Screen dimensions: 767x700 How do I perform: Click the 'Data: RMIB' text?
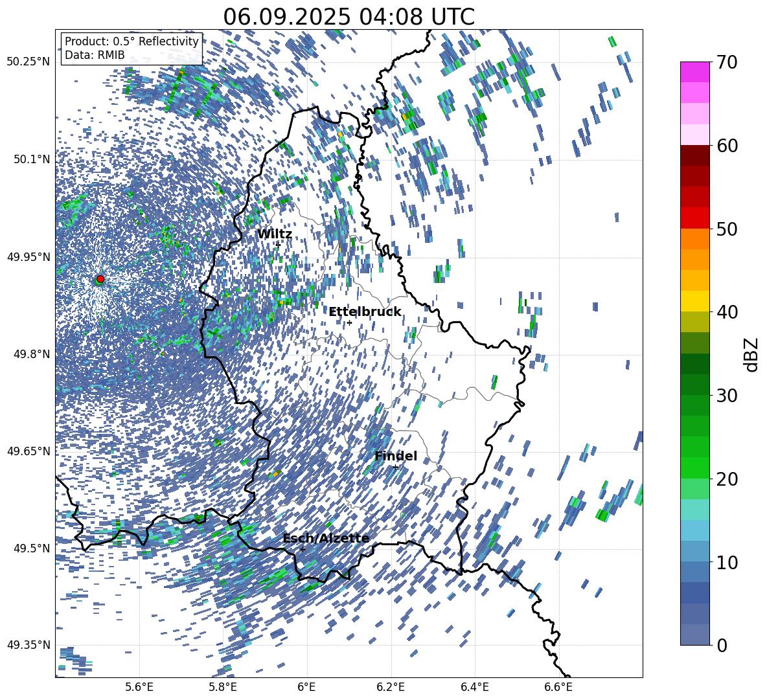95,55
